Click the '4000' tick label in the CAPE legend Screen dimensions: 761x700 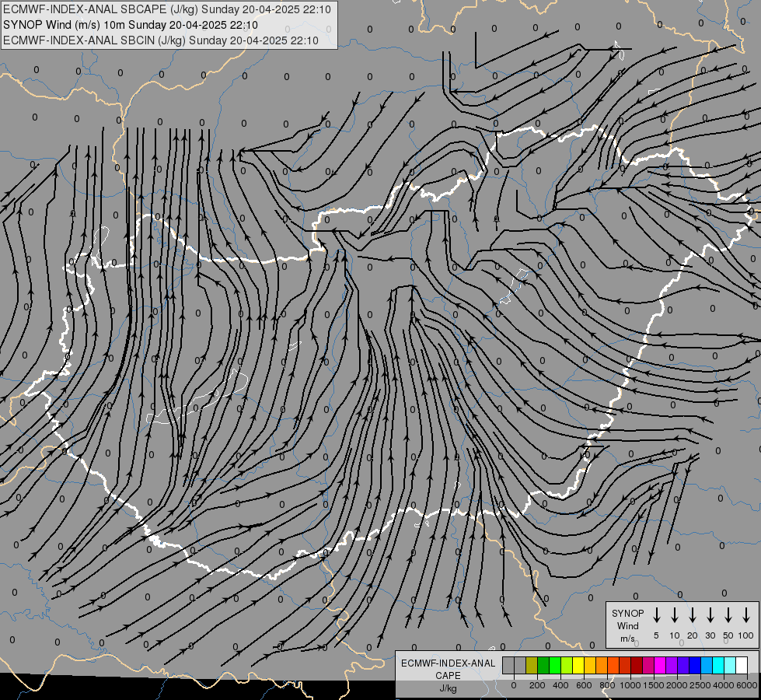tap(724, 685)
